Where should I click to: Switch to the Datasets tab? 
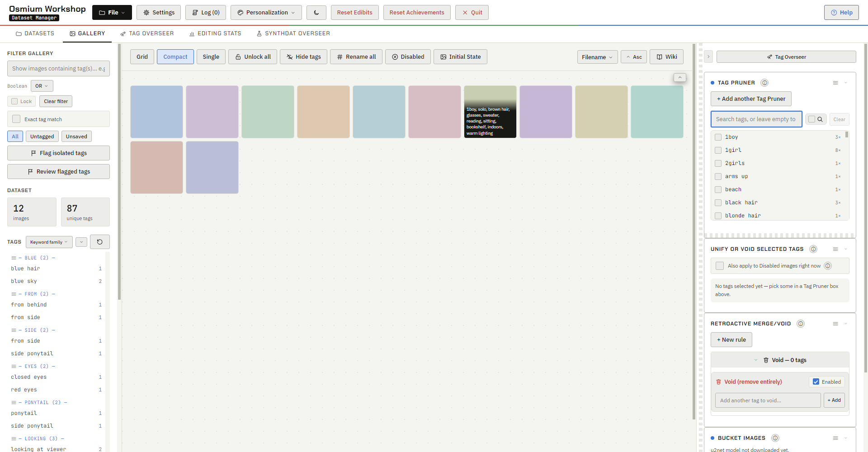[x=35, y=33]
